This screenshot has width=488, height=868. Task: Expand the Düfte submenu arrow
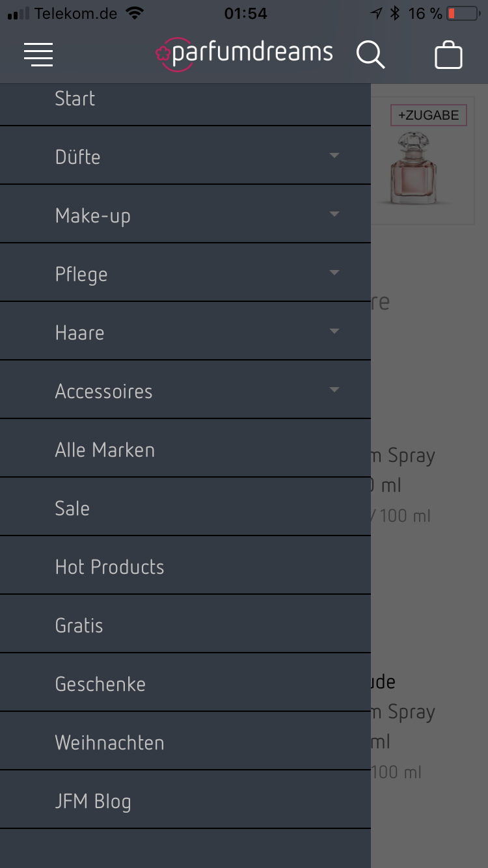(x=334, y=156)
